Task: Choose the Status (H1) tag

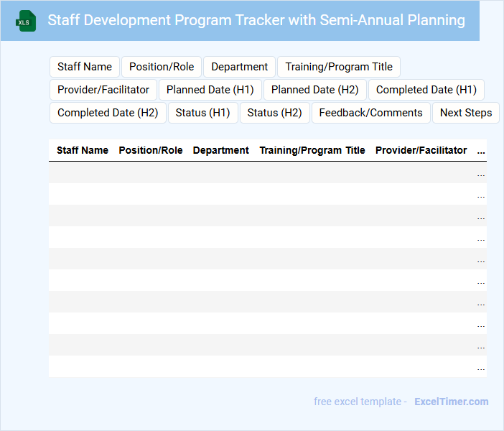Action: (202, 113)
